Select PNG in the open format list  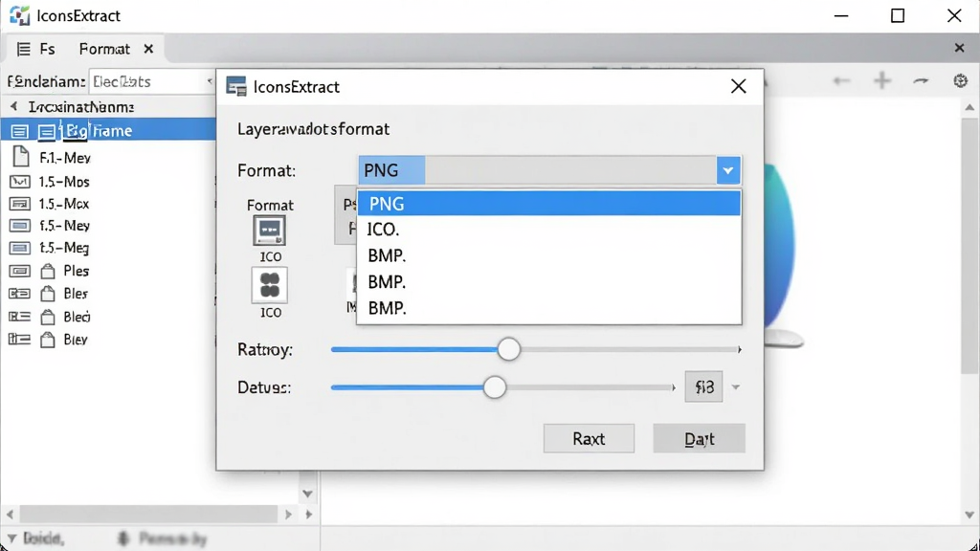pyautogui.click(x=548, y=204)
